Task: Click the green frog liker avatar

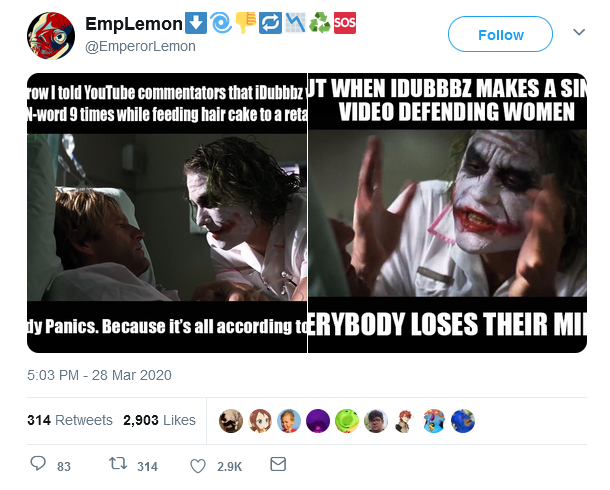Action: click(347, 421)
